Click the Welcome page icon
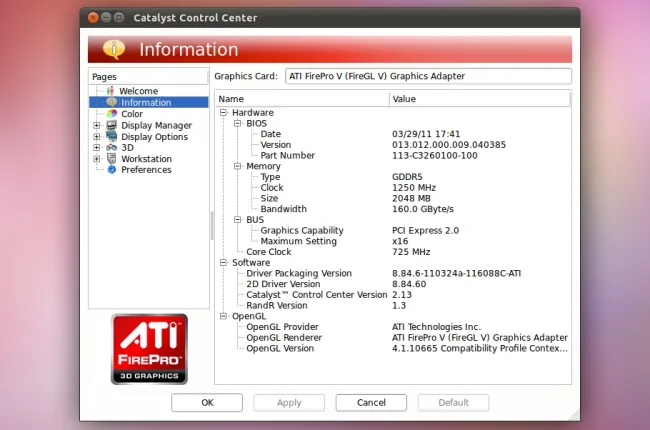 click(x=110, y=91)
